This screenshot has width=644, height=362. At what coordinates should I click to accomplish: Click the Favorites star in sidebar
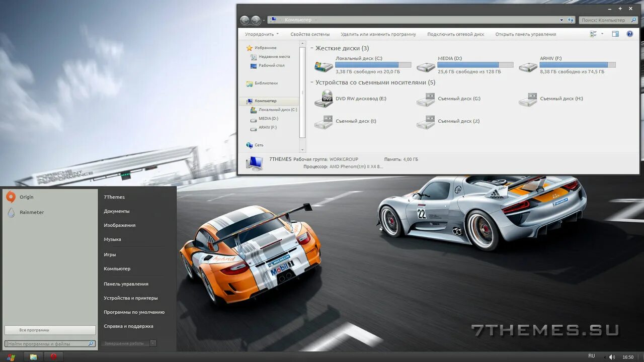tap(249, 48)
